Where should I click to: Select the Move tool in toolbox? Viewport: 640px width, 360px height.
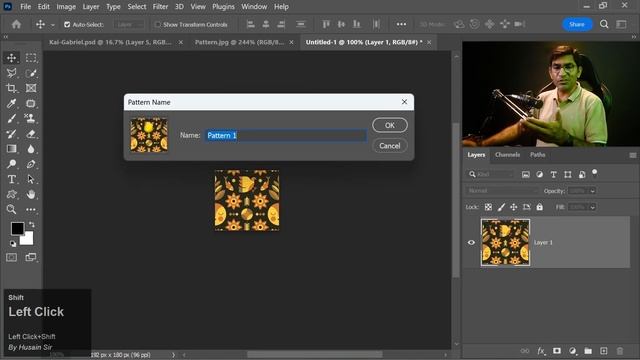[11, 58]
